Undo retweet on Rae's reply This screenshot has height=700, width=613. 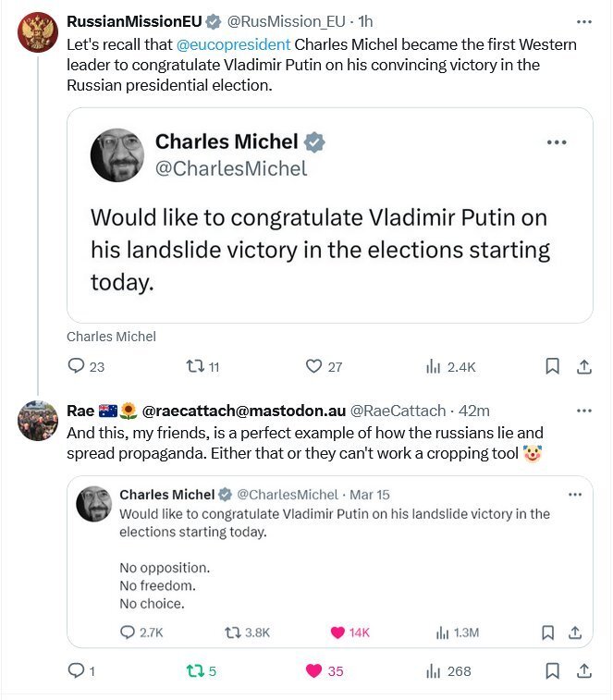[x=195, y=671]
